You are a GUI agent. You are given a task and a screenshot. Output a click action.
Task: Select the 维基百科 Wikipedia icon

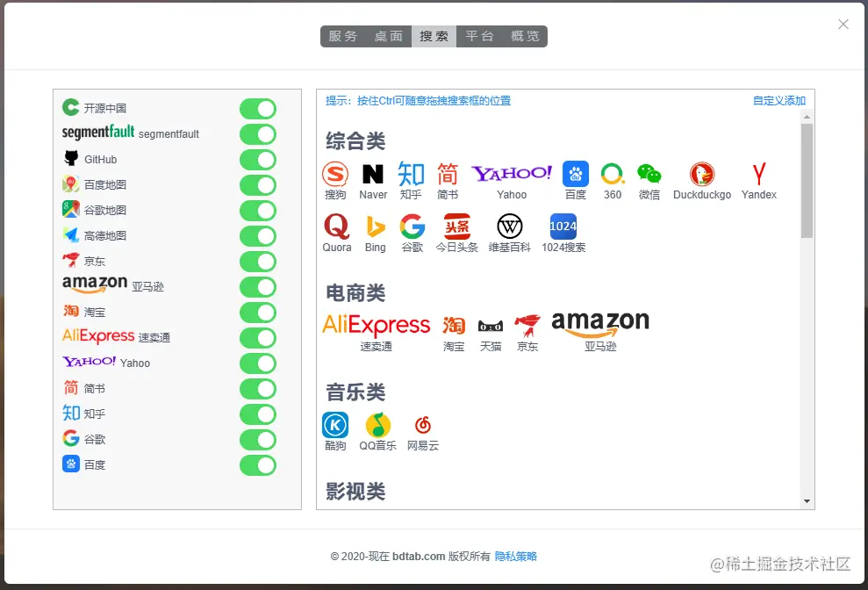(x=509, y=227)
